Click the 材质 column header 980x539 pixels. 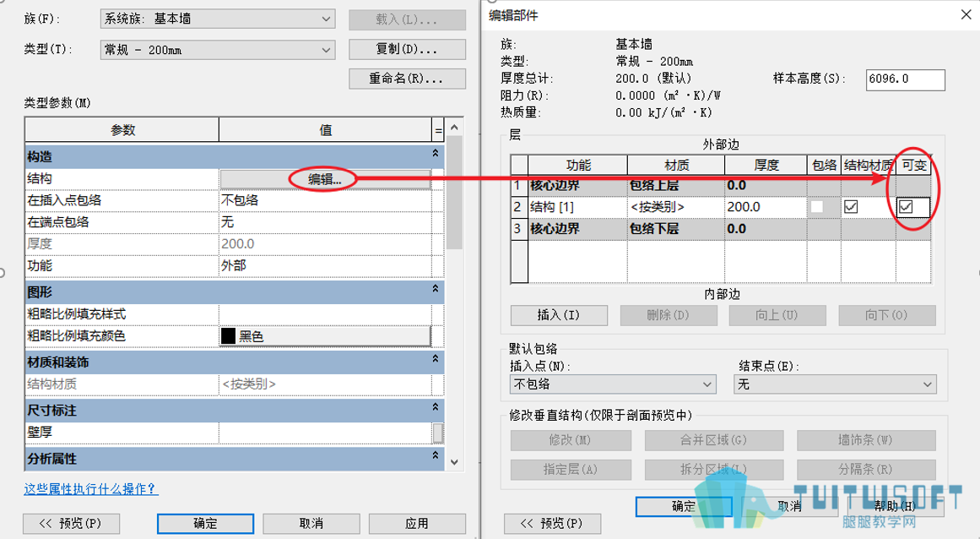coord(676,165)
